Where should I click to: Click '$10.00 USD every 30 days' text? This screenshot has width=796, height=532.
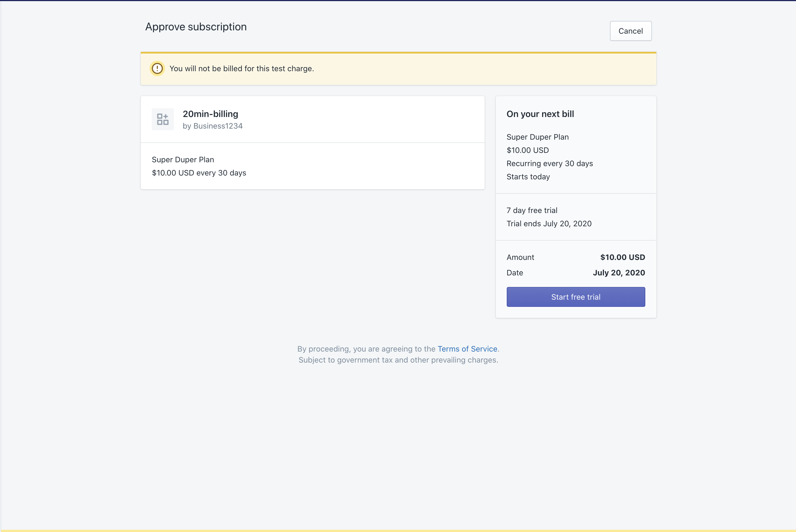199,173
